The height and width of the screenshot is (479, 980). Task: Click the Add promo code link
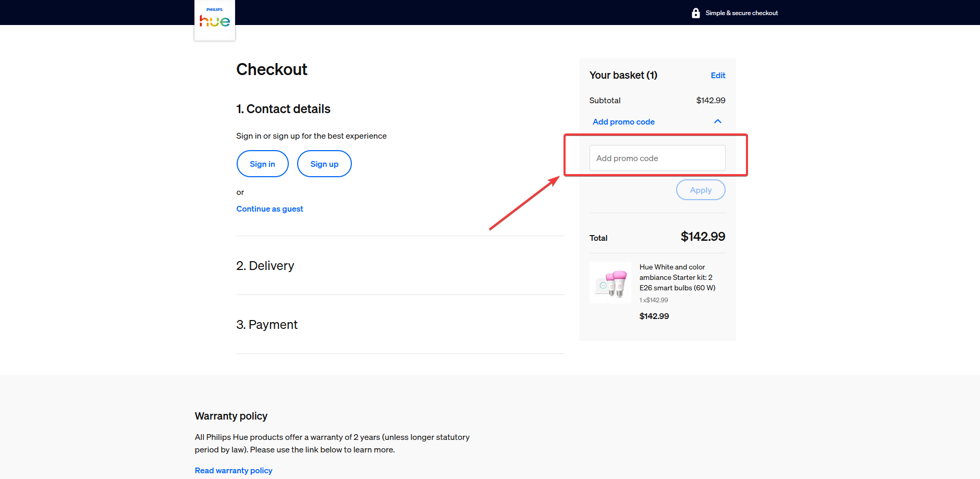click(623, 122)
